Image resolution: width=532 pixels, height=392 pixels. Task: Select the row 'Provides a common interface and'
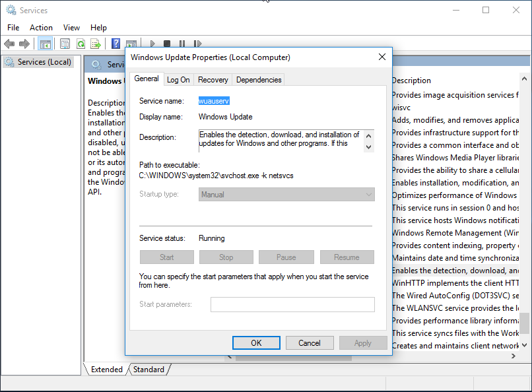[x=455, y=145]
